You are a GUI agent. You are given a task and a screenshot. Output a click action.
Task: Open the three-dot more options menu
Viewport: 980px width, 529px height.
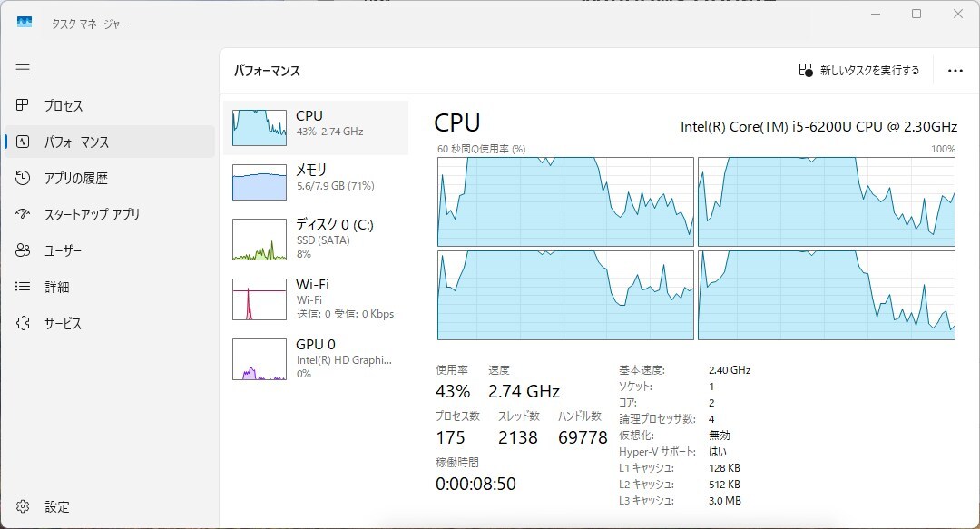pyautogui.click(x=955, y=71)
